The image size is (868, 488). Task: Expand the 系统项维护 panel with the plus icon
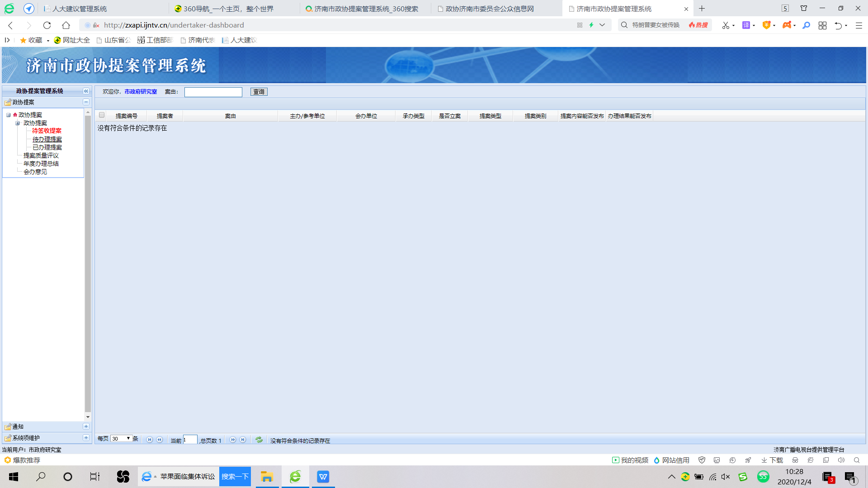tap(86, 438)
